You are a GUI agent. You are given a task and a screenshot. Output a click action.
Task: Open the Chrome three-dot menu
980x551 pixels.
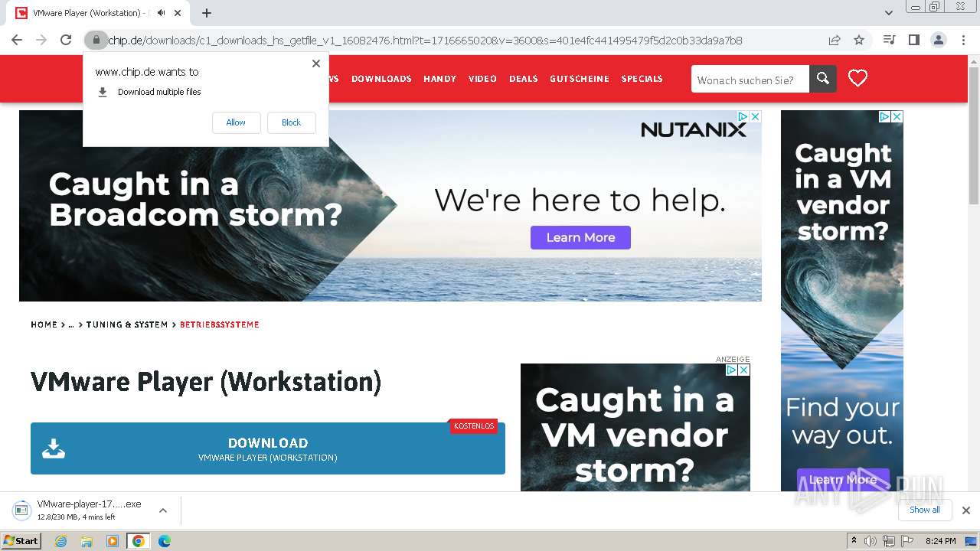pos(963,40)
